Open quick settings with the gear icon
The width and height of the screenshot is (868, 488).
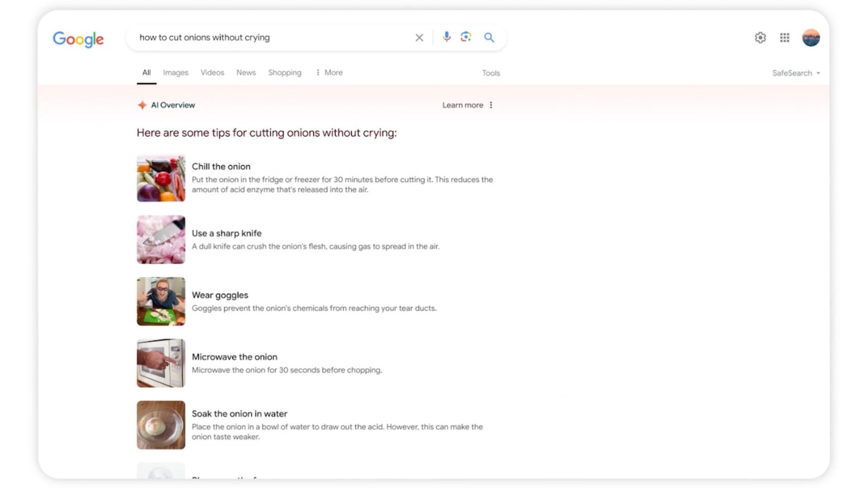point(760,38)
